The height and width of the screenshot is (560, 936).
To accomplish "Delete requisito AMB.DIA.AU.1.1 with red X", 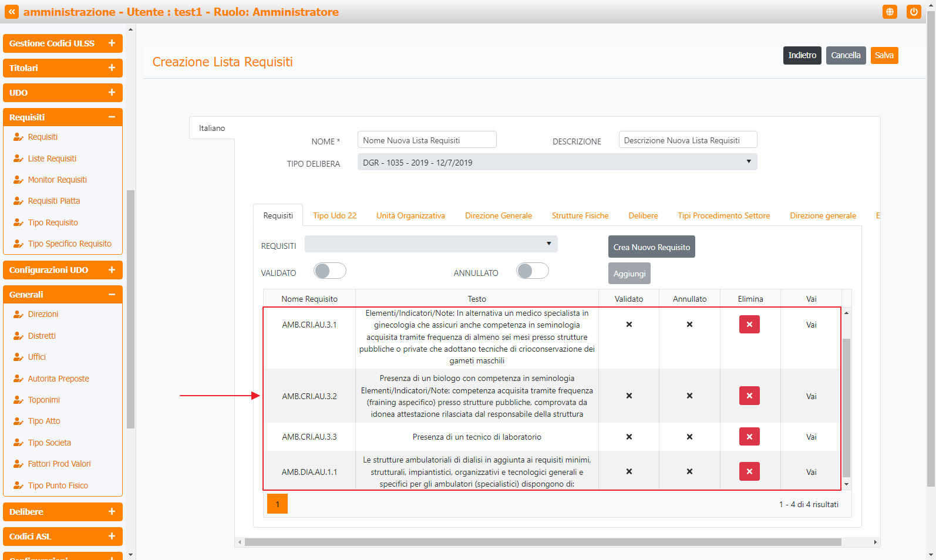I will click(749, 471).
